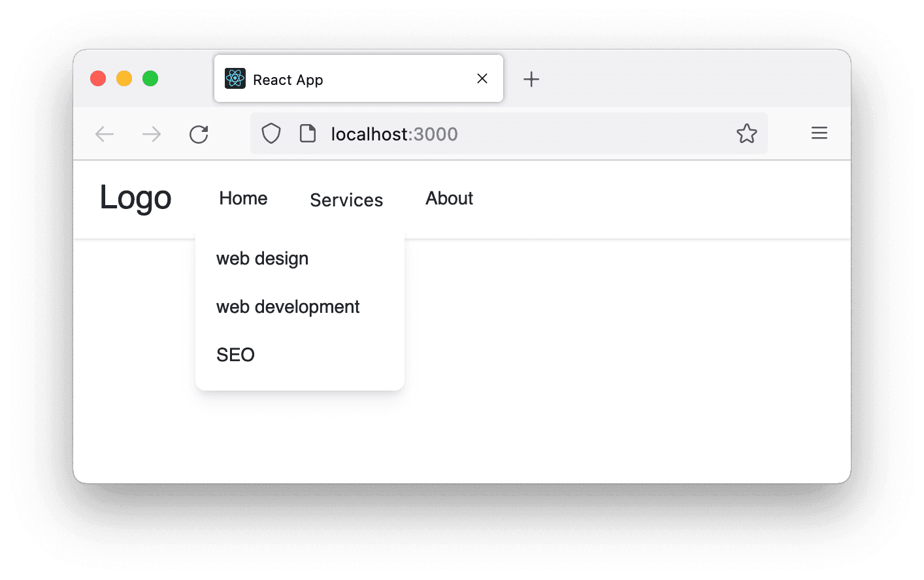
Task: Open the tracking protection shield icon
Action: coord(271,134)
